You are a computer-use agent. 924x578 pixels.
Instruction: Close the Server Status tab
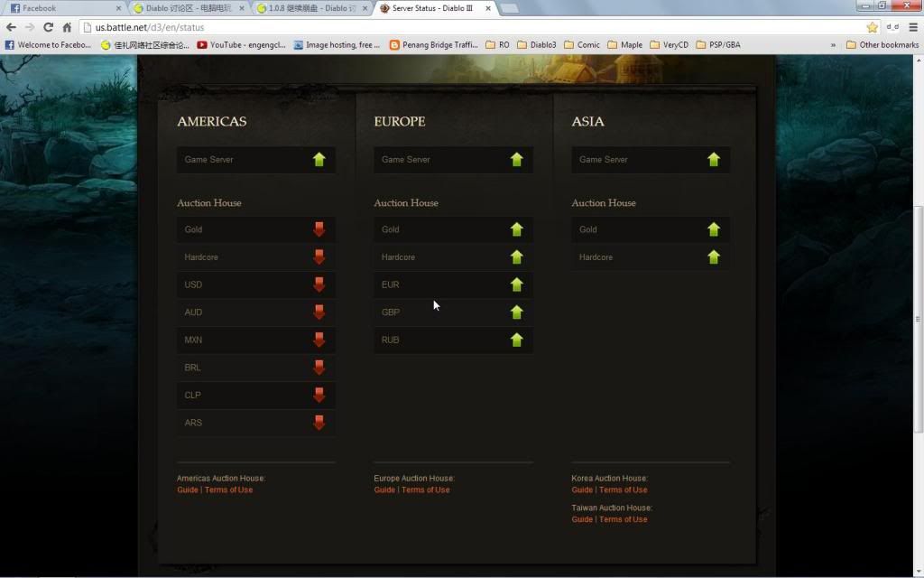[488, 8]
